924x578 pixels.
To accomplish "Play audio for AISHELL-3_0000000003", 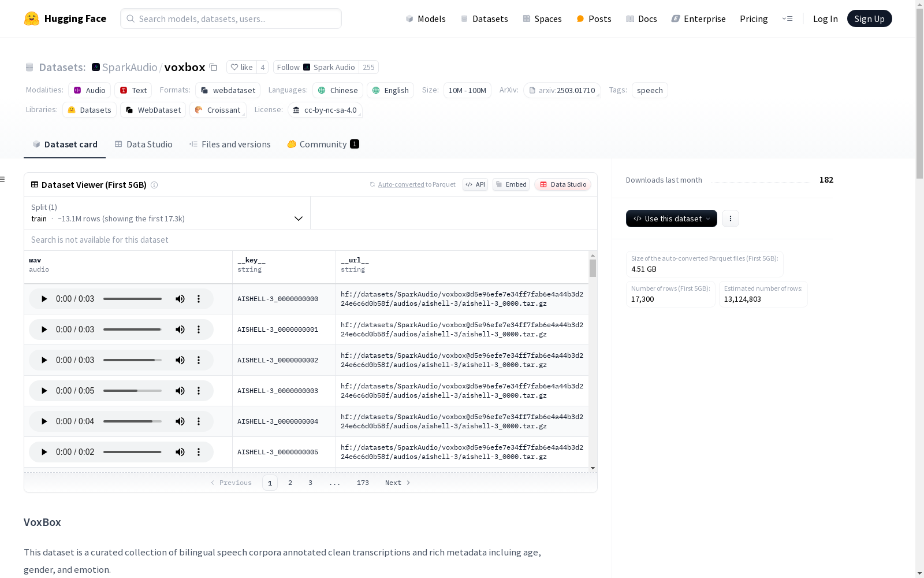I will tap(44, 391).
